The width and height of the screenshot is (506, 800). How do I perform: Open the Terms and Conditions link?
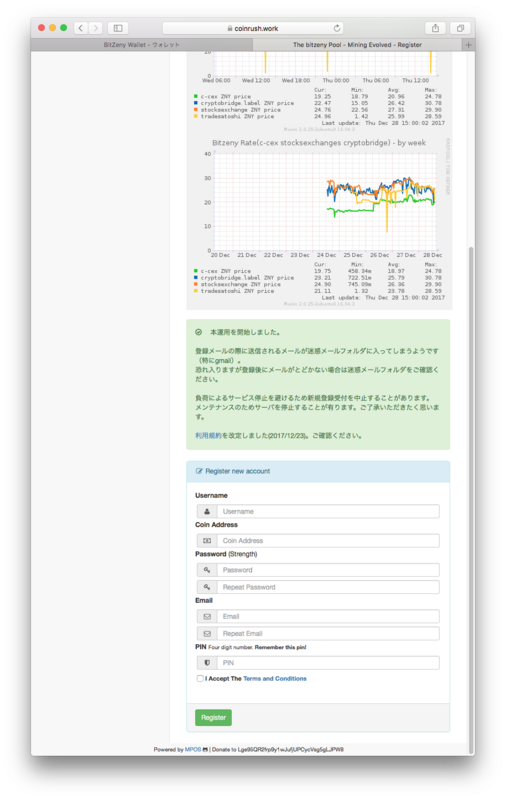(275, 679)
